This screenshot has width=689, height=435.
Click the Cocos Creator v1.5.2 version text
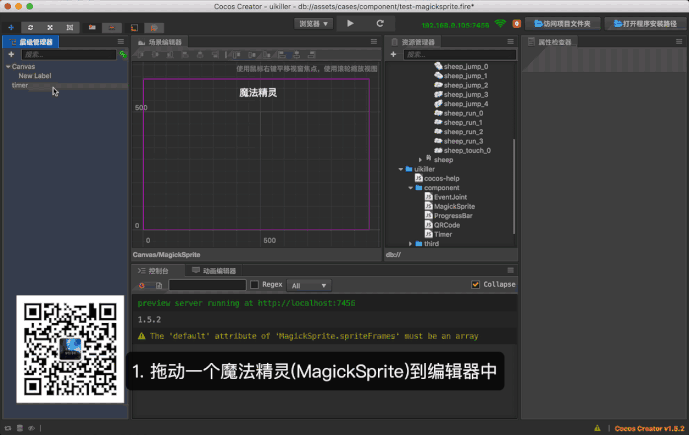pos(649,428)
